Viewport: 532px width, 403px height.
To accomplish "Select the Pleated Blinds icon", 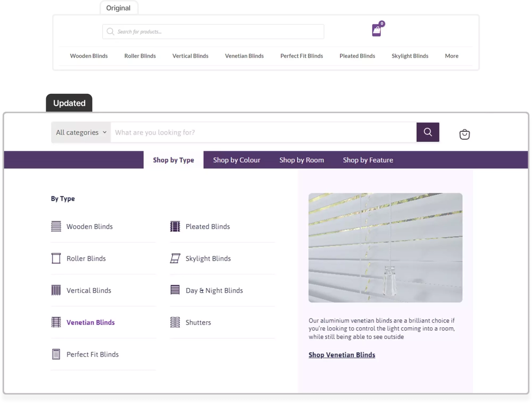I will (175, 226).
